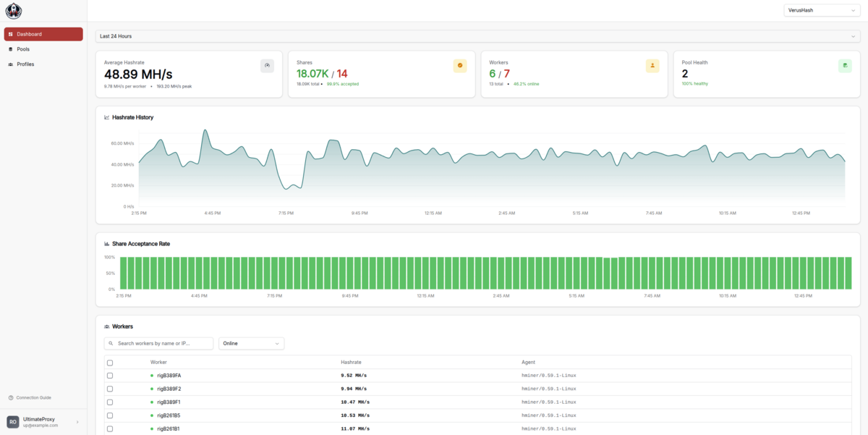This screenshot has width=868, height=435.
Task: Expand the Last 24 Hours time range selector
Action: click(x=477, y=36)
